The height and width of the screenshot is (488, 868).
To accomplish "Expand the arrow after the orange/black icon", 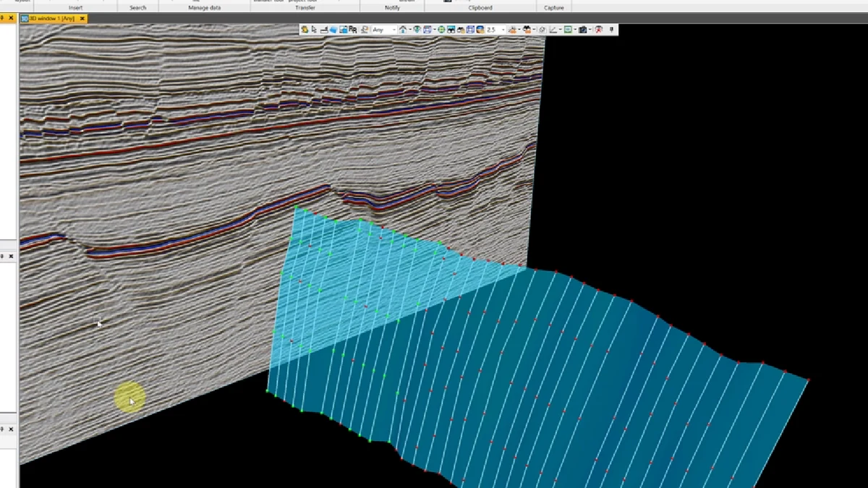I will click(x=534, y=30).
